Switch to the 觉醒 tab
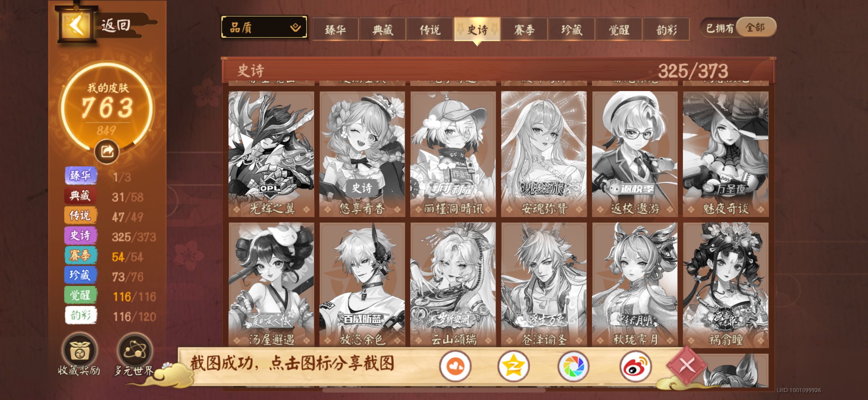Viewport: 868px width, 400px height. (619, 30)
